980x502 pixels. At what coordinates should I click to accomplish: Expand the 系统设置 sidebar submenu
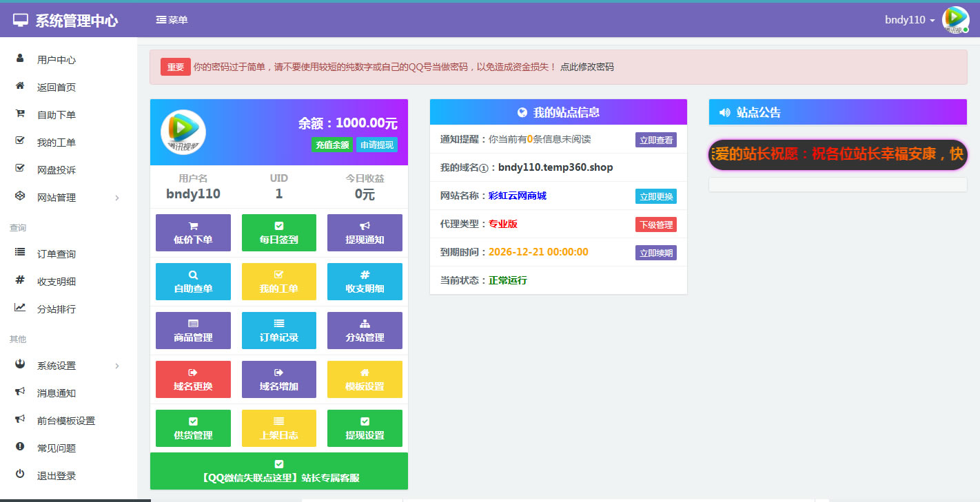tap(68, 366)
